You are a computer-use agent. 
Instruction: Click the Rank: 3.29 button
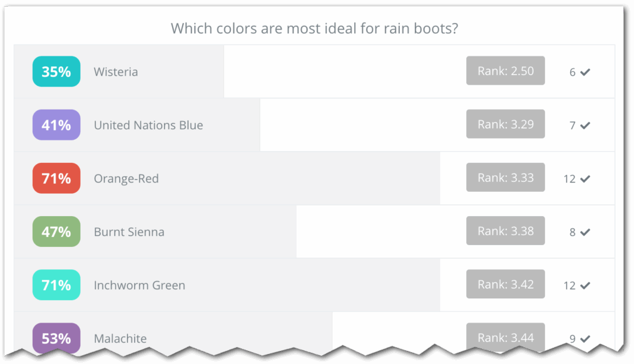(505, 124)
